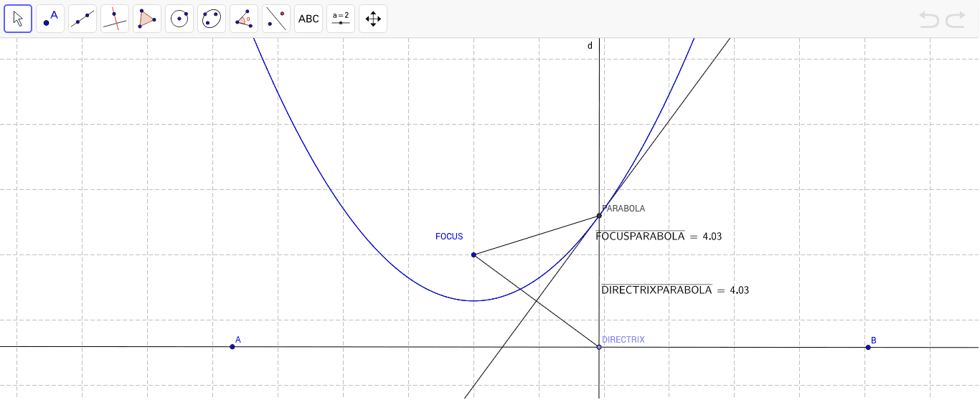Select the Move arrow tool

point(18,19)
